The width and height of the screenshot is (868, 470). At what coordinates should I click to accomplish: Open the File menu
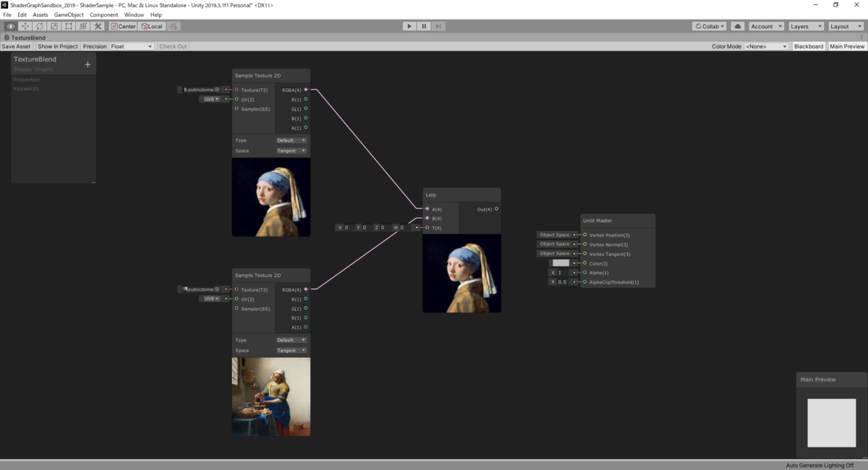point(8,14)
